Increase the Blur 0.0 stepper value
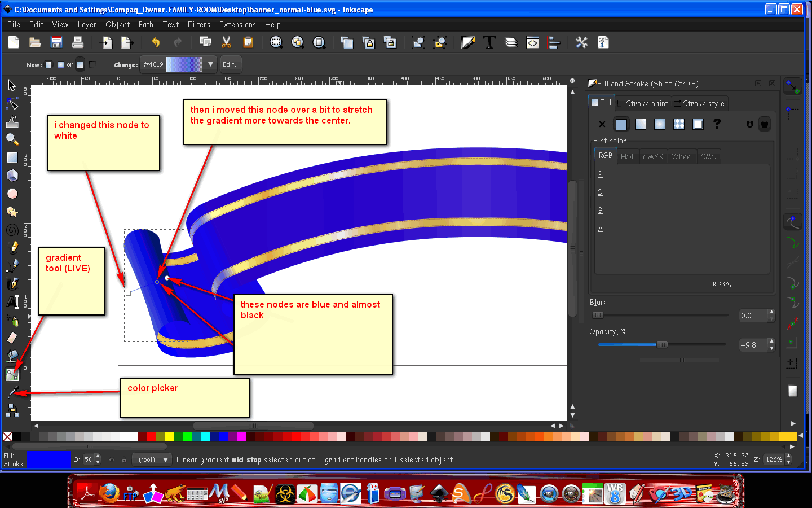The width and height of the screenshot is (812, 508). coord(771,312)
